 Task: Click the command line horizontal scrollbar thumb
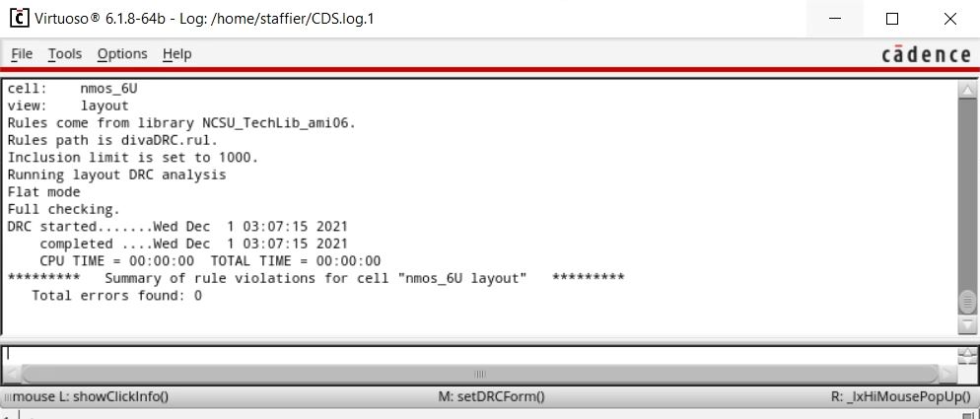(479, 374)
